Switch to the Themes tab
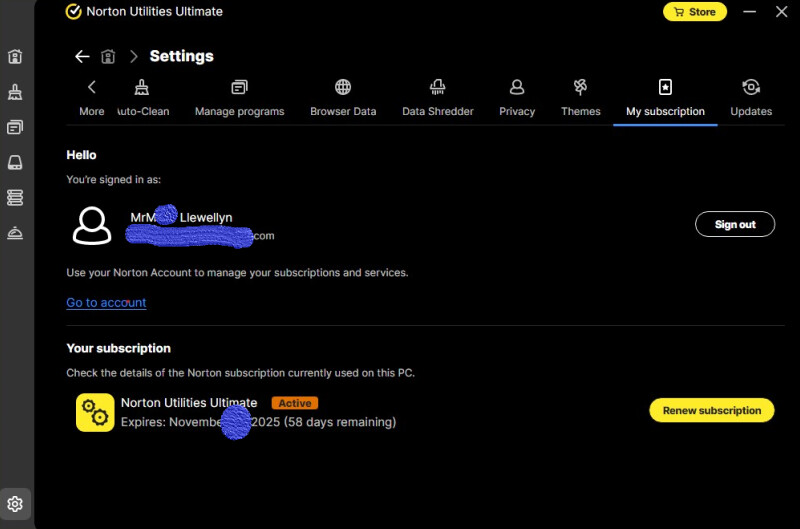The width and height of the screenshot is (800, 529). tap(580, 98)
